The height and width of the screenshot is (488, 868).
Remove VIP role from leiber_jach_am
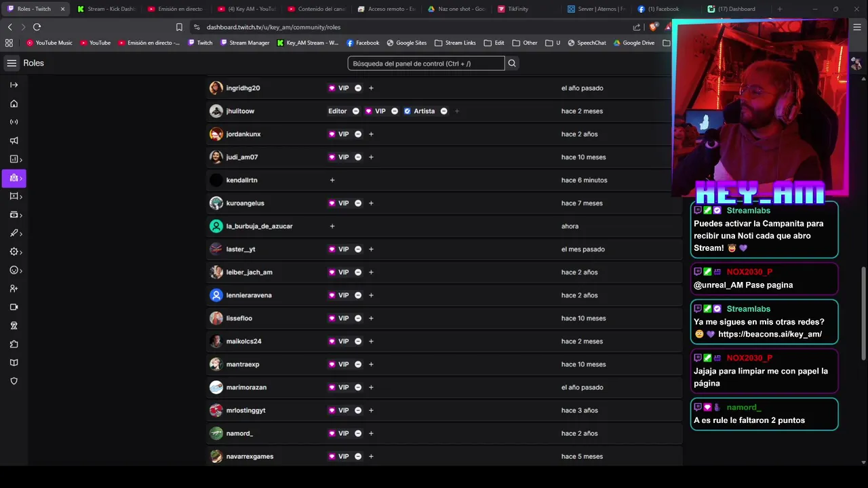[x=358, y=272]
